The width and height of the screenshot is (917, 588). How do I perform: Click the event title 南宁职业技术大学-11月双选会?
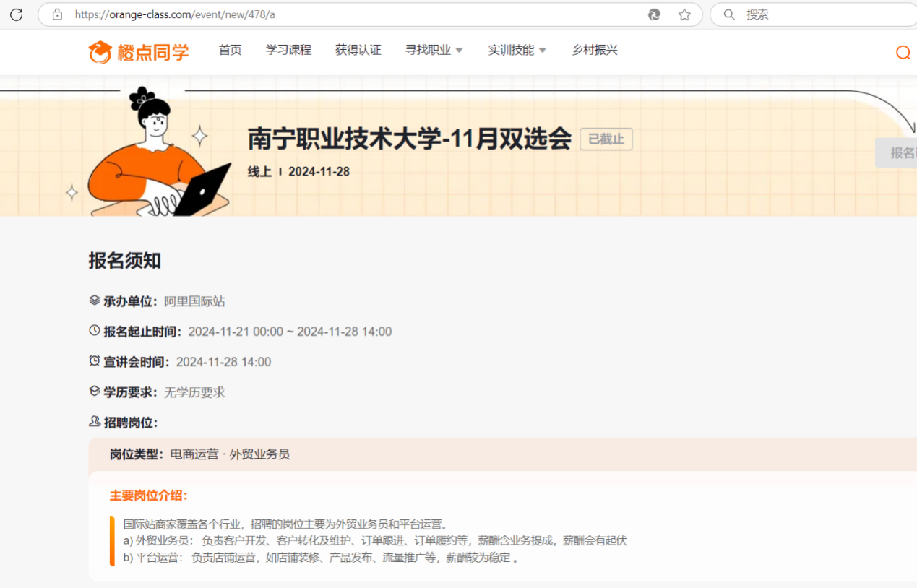tap(410, 139)
